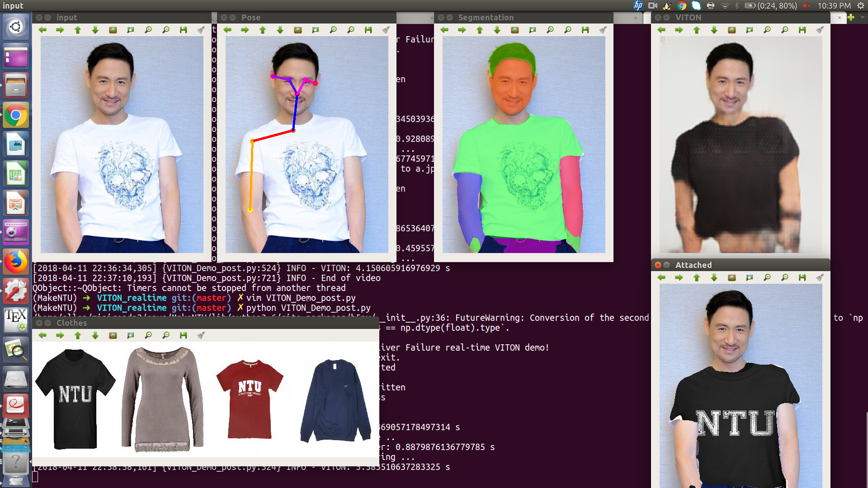This screenshot has height=488, width=868.
Task: Toggle the Bluetooth indicator
Action: pos(736,5)
